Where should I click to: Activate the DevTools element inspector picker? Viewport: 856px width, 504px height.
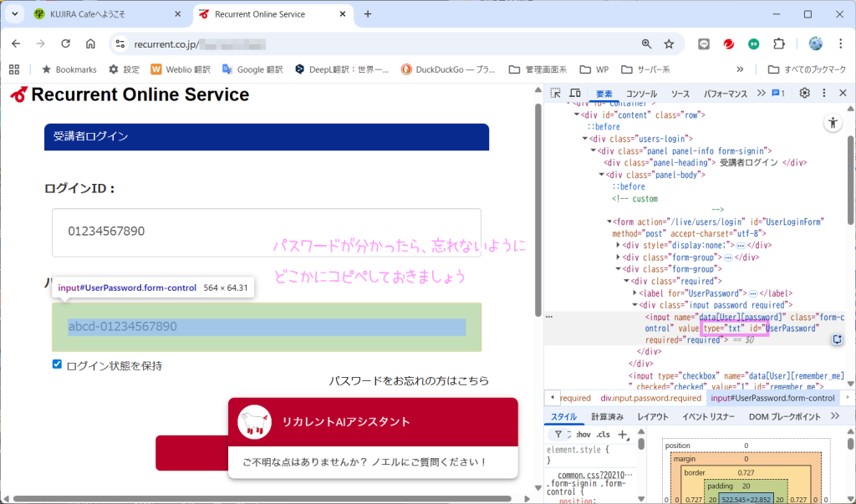point(556,94)
